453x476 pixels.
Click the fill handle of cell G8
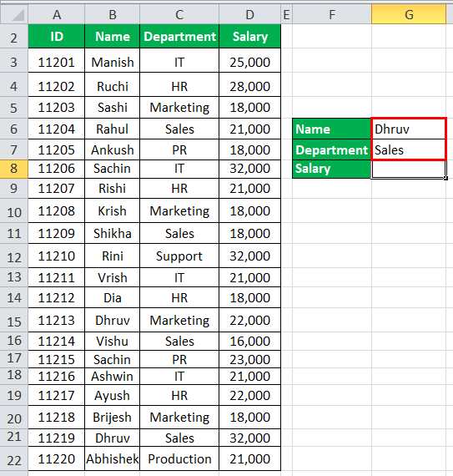click(445, 178)
